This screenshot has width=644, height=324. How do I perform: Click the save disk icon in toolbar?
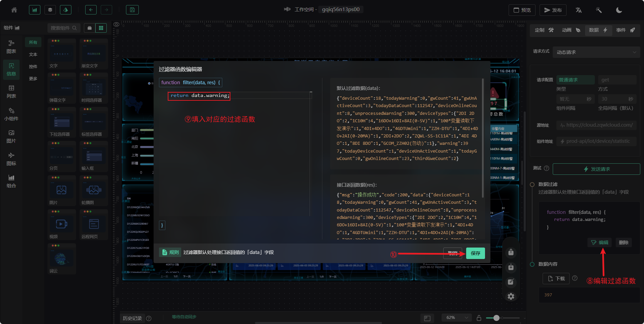pos(132,10)
